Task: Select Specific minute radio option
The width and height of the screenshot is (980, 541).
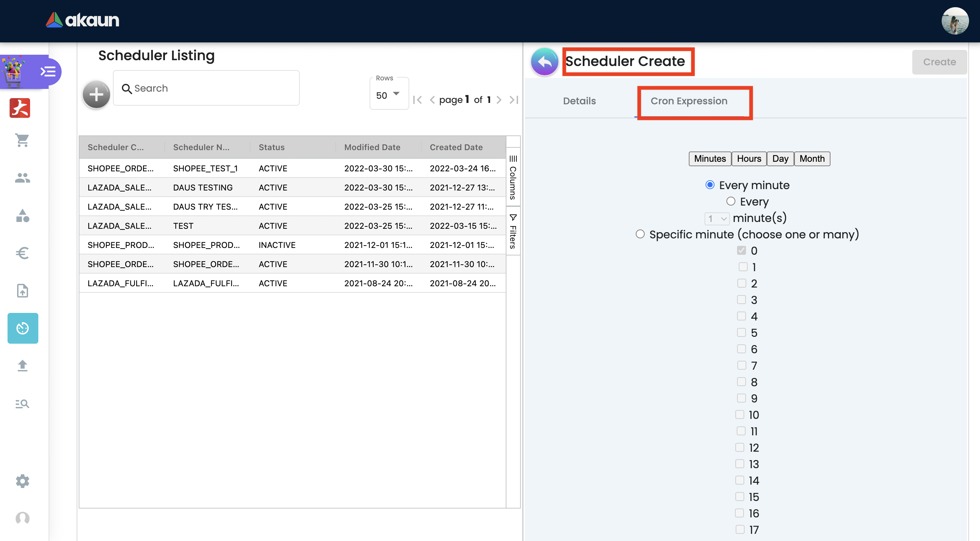Action: 640,234
